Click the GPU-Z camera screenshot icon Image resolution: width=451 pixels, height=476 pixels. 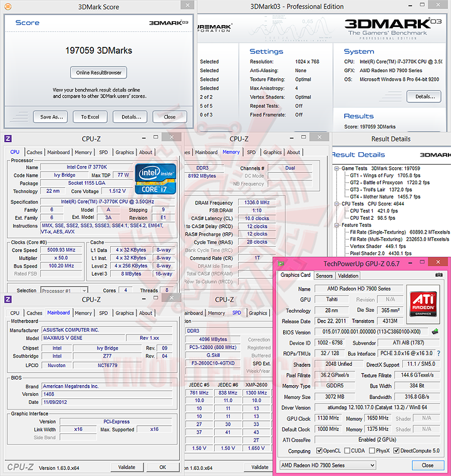click(x=439, y=275)
